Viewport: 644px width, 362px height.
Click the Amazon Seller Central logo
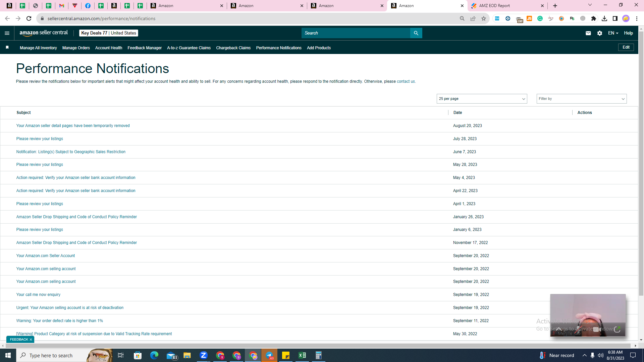(44, 33)
